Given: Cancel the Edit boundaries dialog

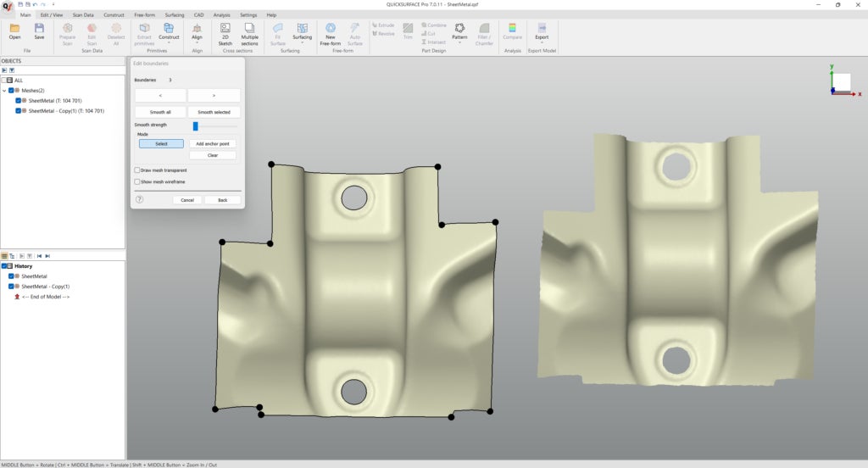Looking at the screenshot, I should coord(187,200).
